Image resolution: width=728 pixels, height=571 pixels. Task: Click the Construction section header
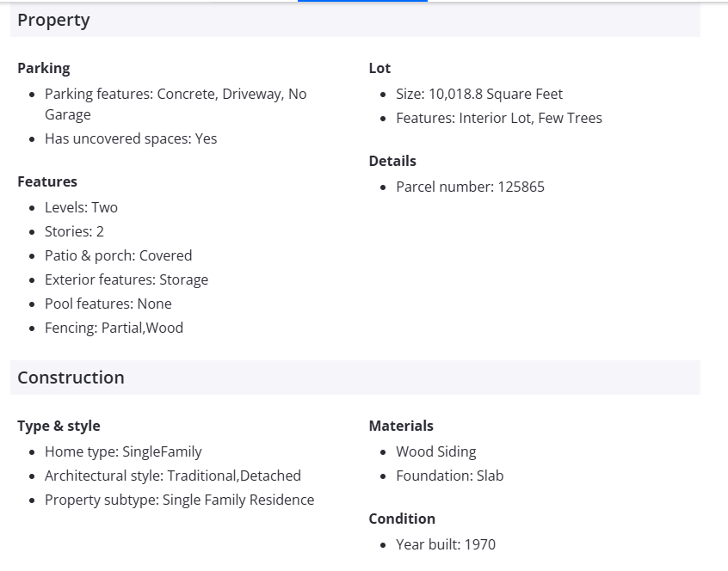[x=71, y=378]
